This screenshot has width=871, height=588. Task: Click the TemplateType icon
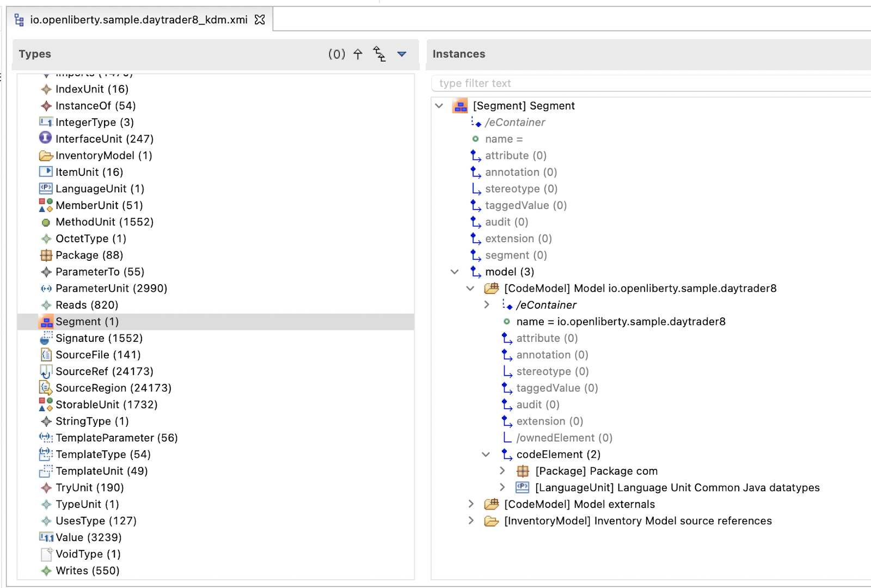(x=46, y=454)
